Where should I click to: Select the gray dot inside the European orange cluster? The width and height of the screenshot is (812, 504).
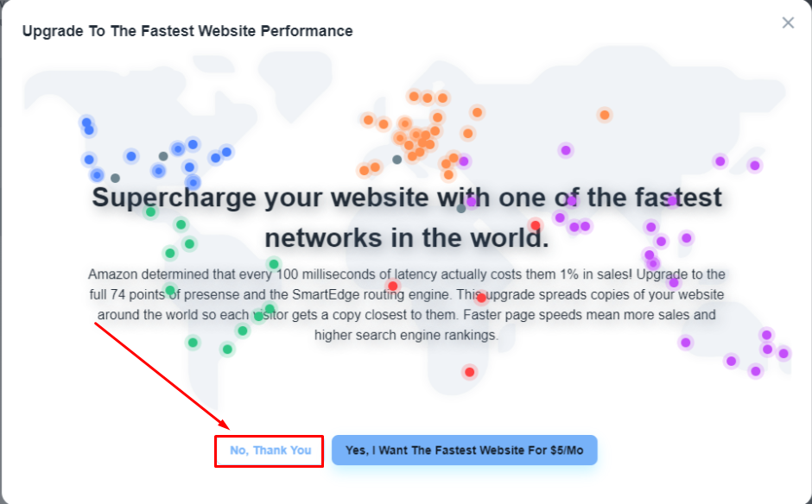tap(397, 160)
